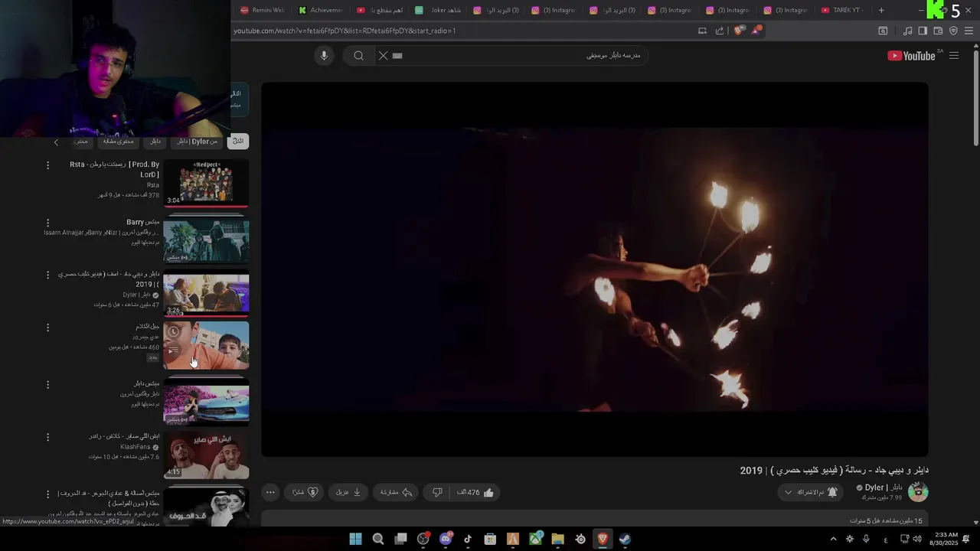Open options menu for KlashFans video
The image size is (980, 551).
point(47,438)
